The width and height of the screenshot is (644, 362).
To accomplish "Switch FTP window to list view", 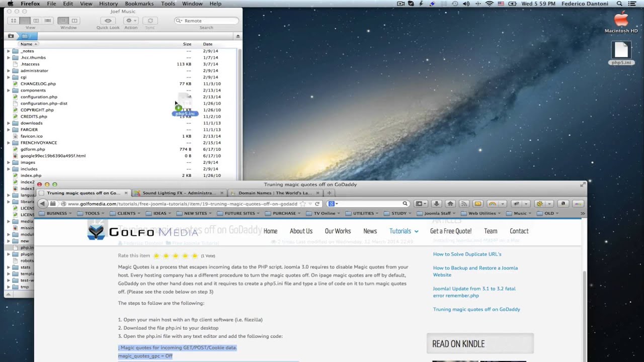I will (25, 21).
